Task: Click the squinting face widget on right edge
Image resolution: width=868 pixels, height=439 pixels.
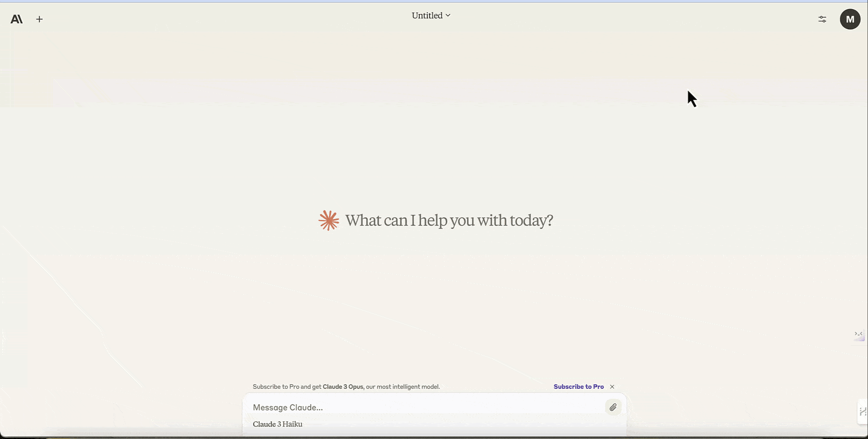Action: pos(859,334)
